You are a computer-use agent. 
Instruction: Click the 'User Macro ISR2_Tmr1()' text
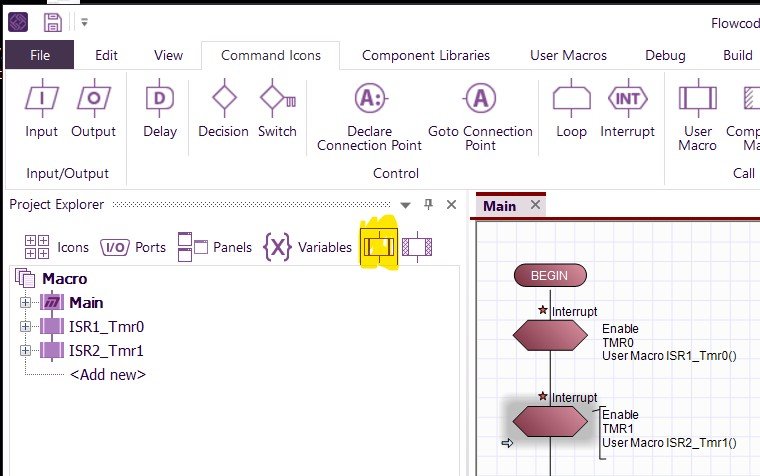(x=669, y=443)
